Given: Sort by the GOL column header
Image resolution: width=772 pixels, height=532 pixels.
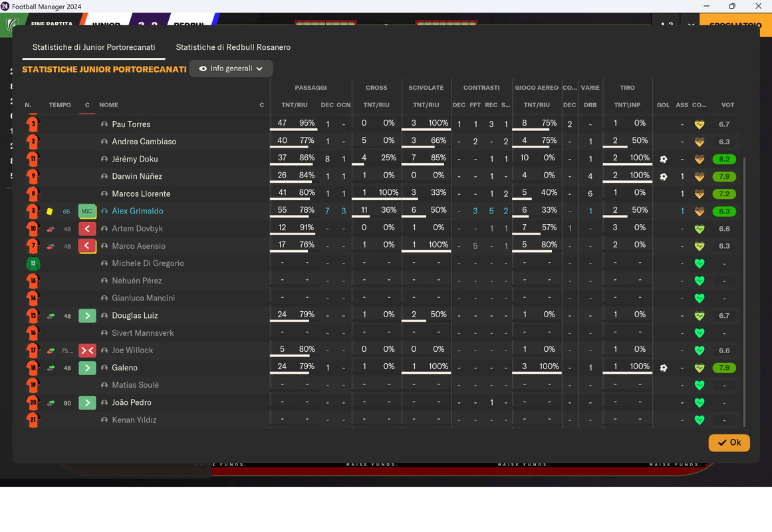Looking at the screenshot, I should point(663,105).
